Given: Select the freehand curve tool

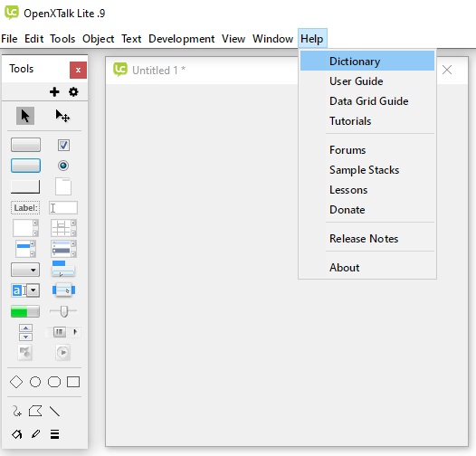Looking at the screenshot, I should pos(16,411).
